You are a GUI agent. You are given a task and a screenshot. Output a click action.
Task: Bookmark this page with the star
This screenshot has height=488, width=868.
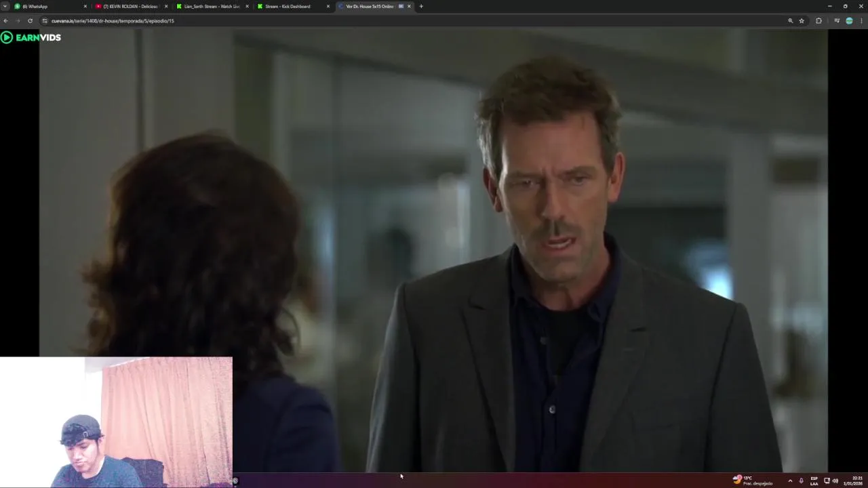[x=802, y=21]
